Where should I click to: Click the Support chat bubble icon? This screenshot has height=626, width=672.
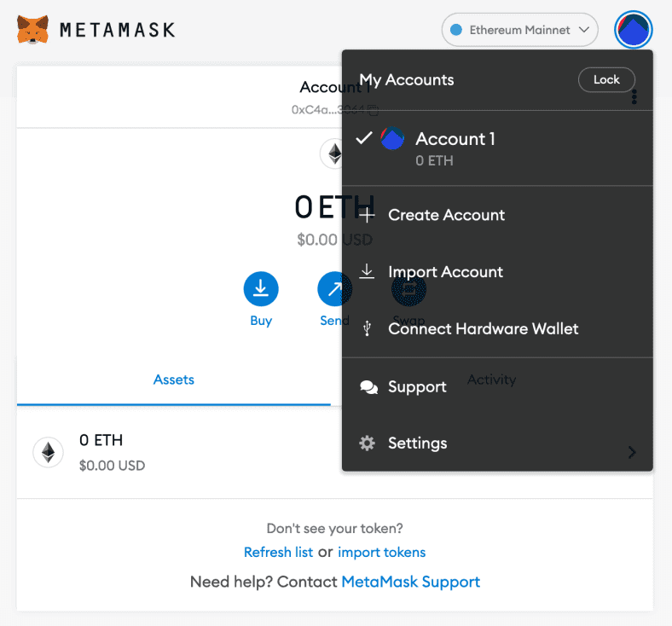pyautogui.click(x=368, y=387)
